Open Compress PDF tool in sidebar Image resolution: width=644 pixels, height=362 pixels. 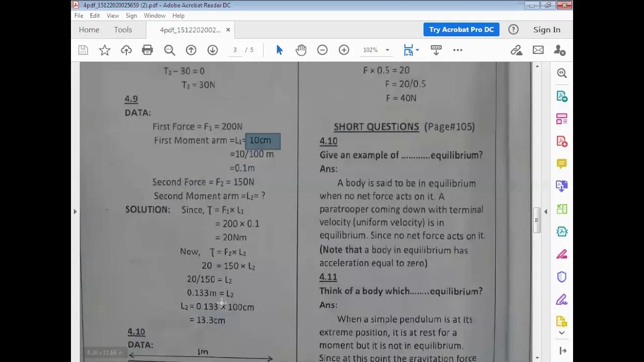point(562,232)
